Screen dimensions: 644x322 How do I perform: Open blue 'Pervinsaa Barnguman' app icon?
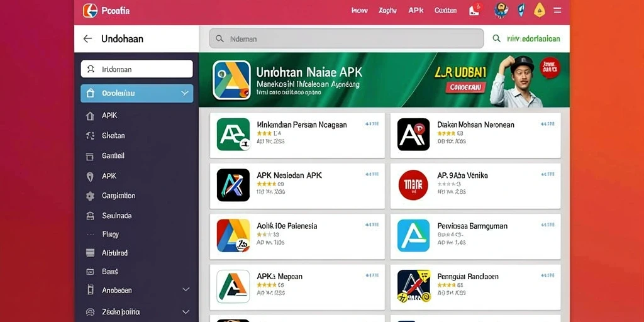point(414,235)
